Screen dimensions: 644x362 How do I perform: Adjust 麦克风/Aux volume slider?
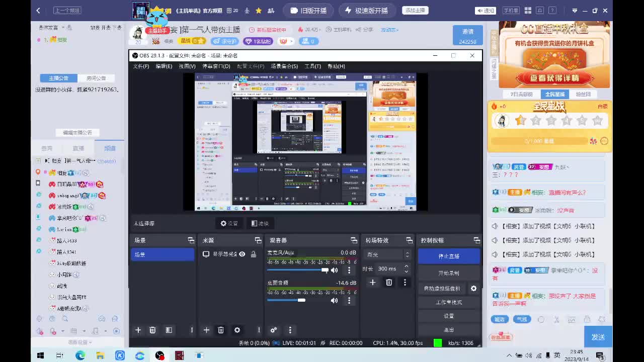point(297,270)
